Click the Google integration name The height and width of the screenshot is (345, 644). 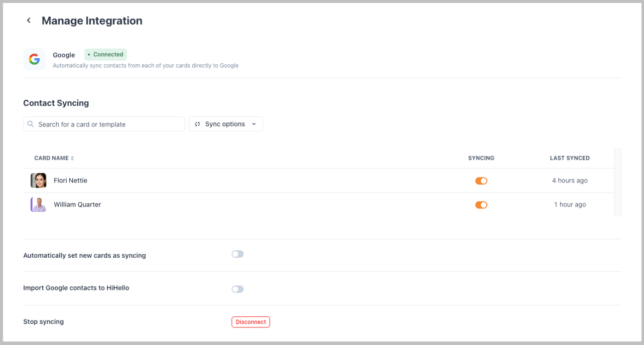(x=64, y=55)
